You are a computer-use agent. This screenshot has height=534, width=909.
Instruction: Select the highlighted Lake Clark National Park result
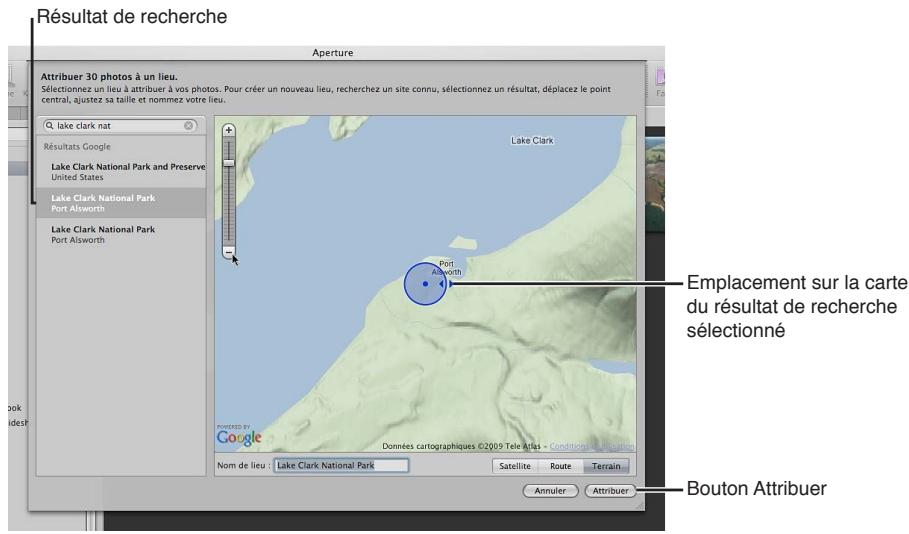point(121,203)
